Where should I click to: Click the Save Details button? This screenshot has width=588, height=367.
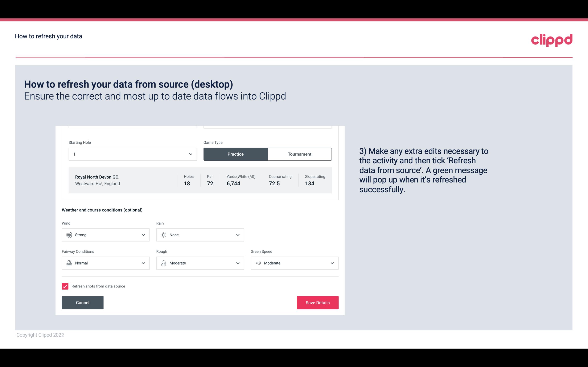317,302
